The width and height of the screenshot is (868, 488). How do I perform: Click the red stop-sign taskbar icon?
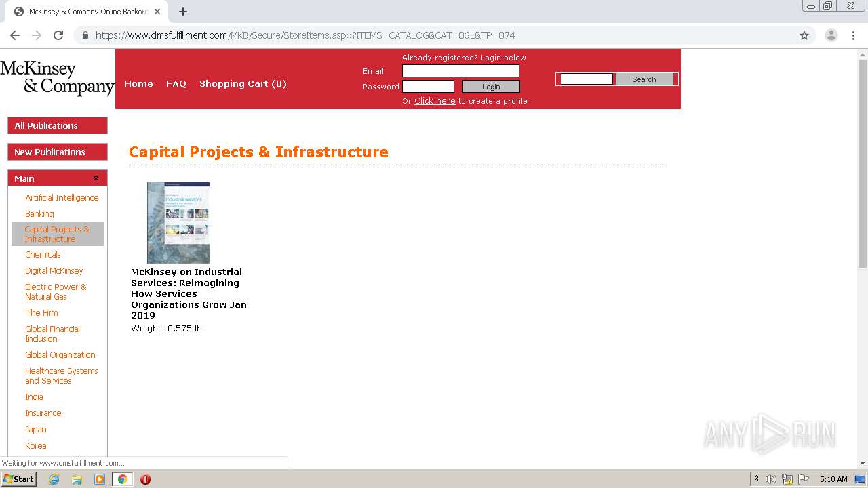(x=145, y=479)
